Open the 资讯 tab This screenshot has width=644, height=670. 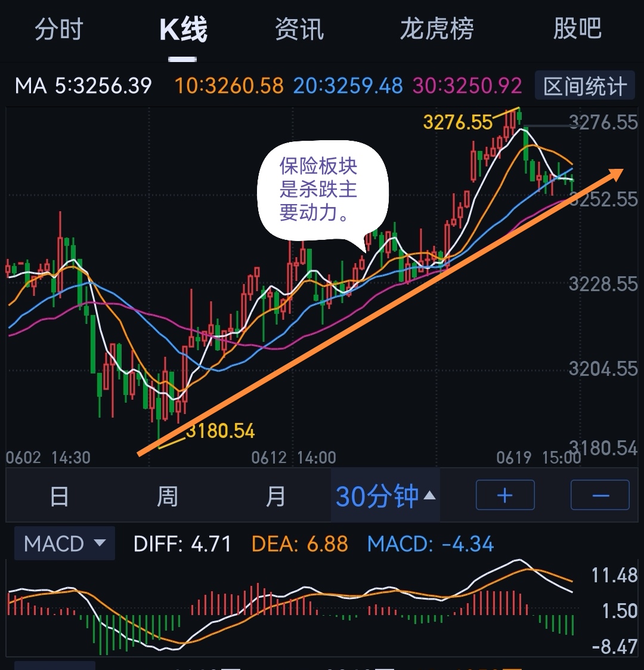(x=299, y=29)
